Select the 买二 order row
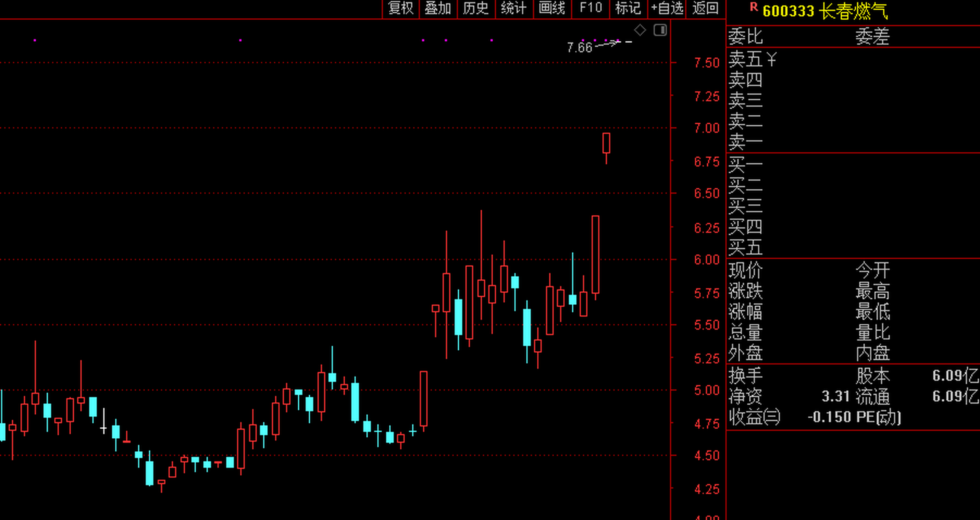 pos(853,186)
